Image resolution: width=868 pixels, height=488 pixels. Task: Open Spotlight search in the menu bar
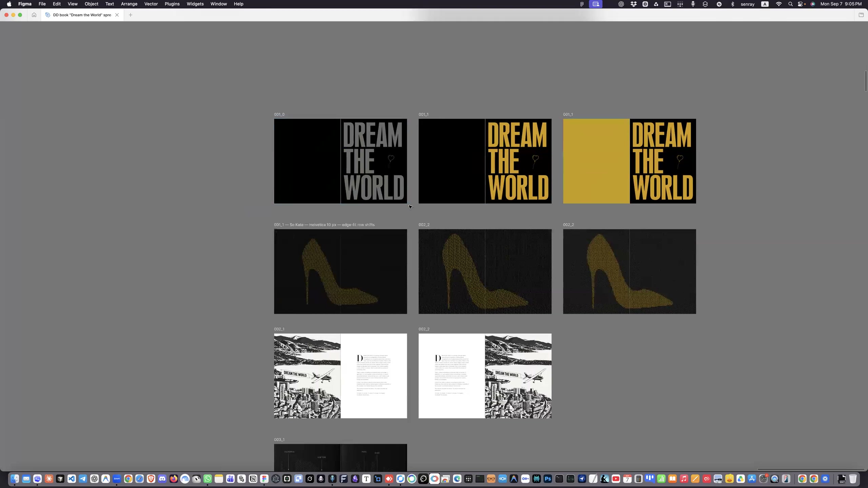(x=790, y=4)
